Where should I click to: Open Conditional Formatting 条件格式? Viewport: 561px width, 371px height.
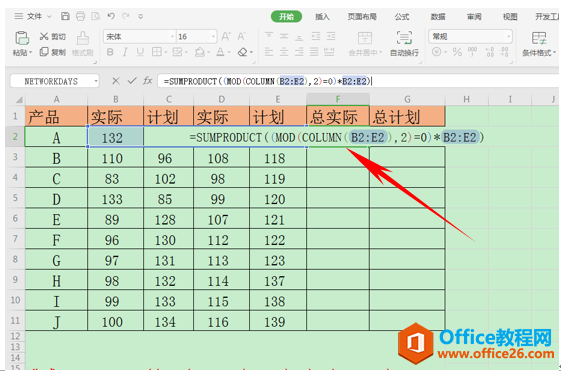[x=539, y=44]
